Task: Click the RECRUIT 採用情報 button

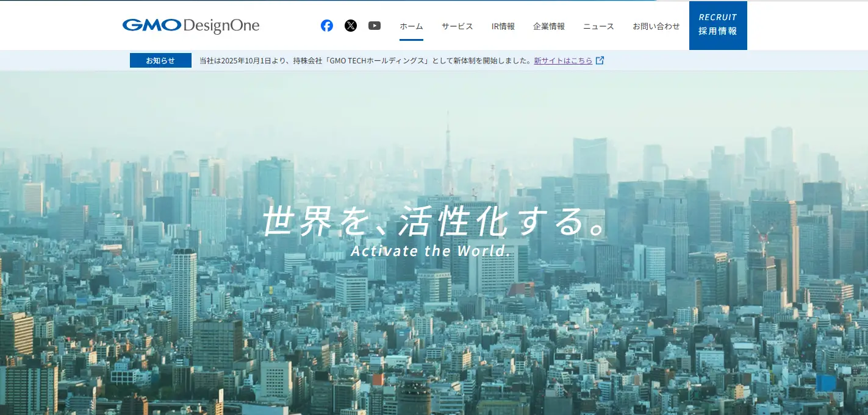Action: pos(718,25)
